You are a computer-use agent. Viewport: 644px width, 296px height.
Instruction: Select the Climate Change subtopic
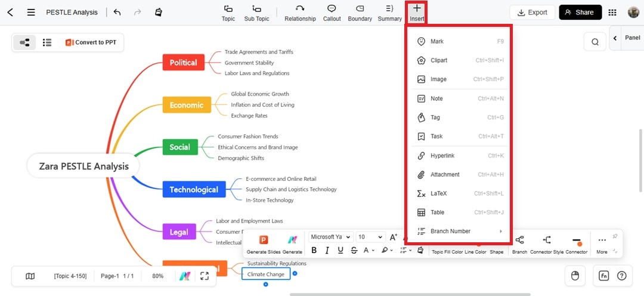point(266,274)
